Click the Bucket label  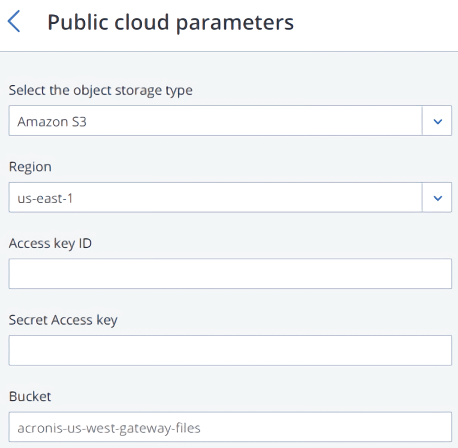point(30,396)
